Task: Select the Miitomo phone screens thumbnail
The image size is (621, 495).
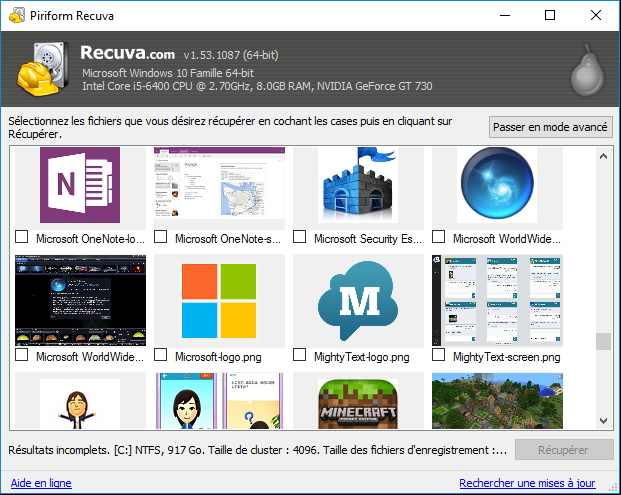Action: [x=219, y=401]
